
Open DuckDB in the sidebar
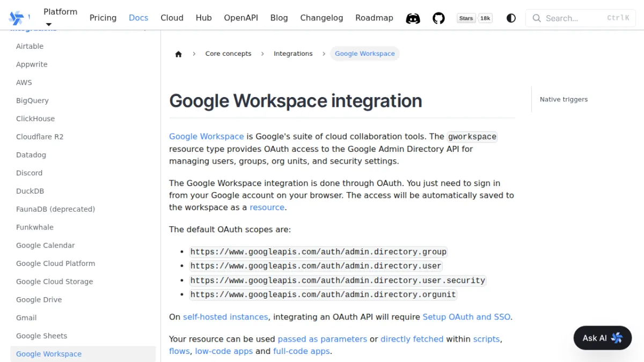83,191
